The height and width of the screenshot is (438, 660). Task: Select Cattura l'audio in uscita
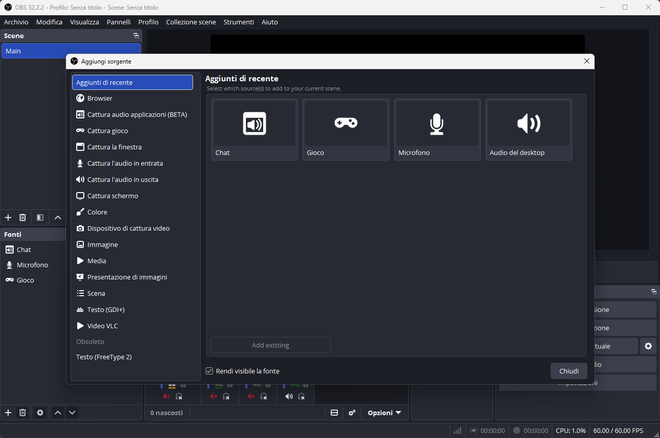(x=132, y=180)
